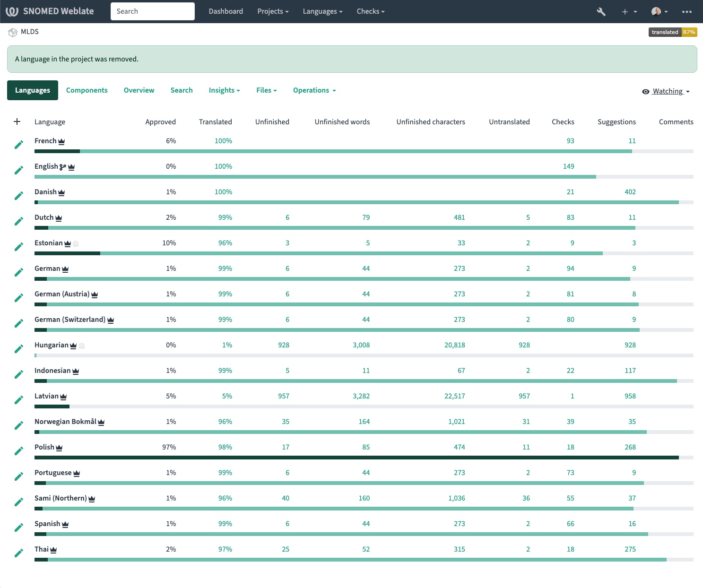Click the MLDS project cube icon
This screenshot has height=588, width=703.
pos(13,32)
